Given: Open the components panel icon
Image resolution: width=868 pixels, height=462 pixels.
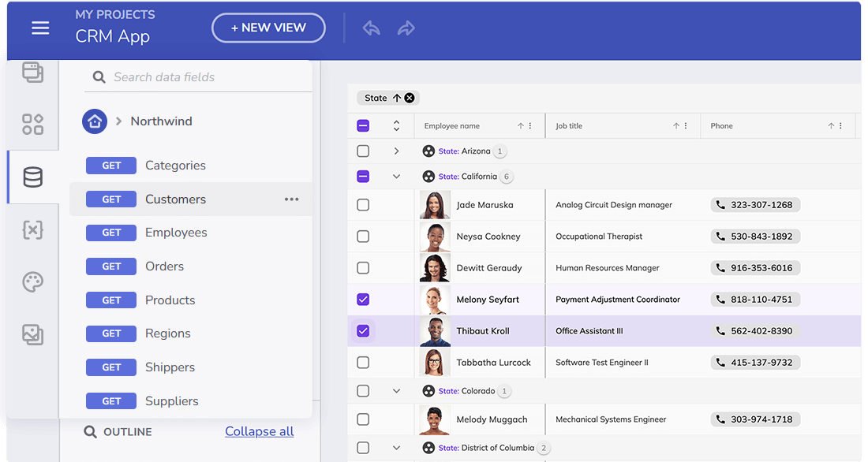Looking at the screenshot, I should [x=33, y=125].
